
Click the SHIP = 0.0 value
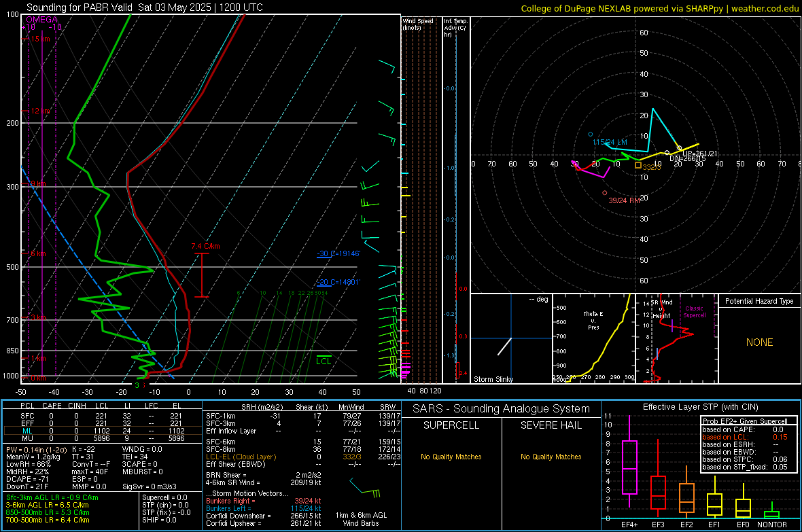[159, 520]
